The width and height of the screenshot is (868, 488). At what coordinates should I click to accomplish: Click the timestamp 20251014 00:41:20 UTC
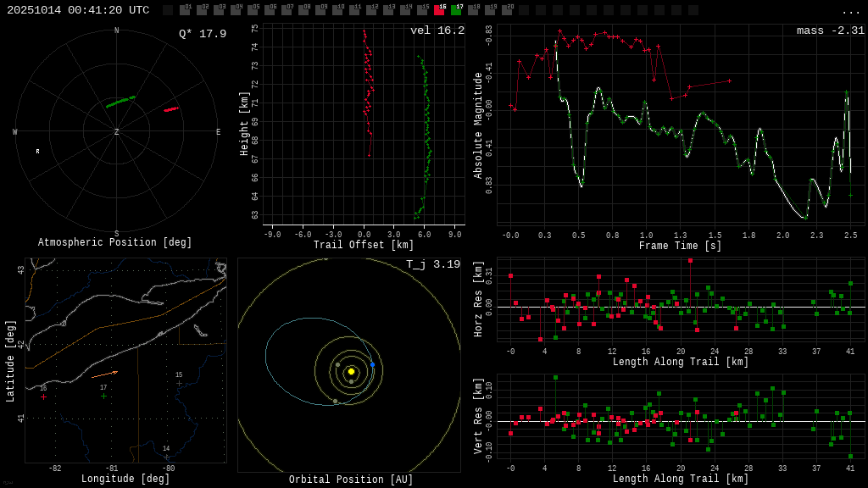(78, 10)
